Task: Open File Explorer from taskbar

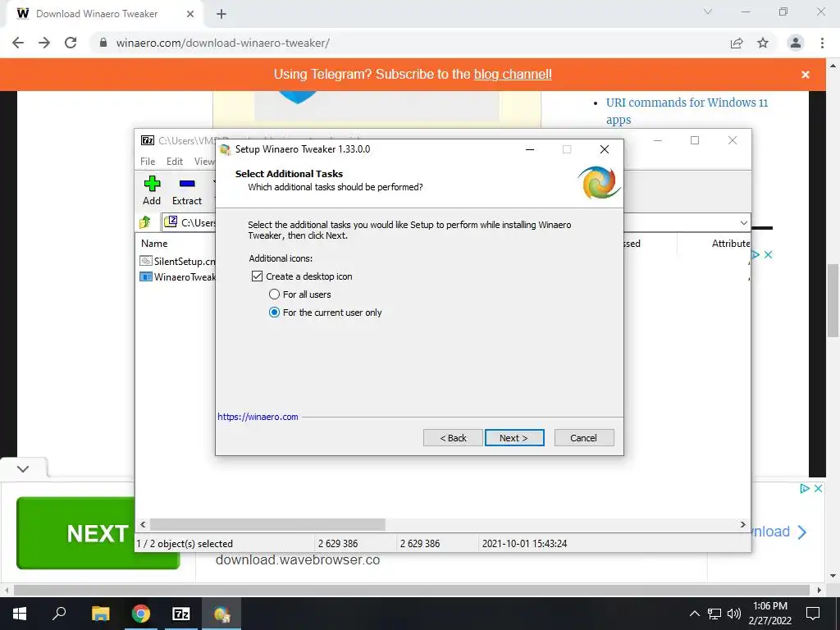Action: tap(100, 614)
